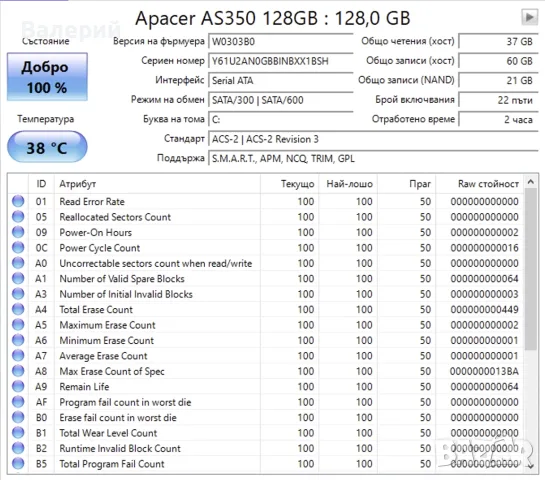Click the status icon of Power-On Hours
Image resolution: width=545 pixels, height=480 pixels.
pyautogui.click(x=18, y=232)
